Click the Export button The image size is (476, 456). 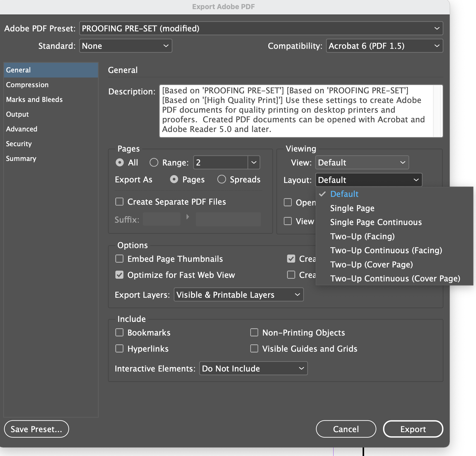(x=413, y=429)
